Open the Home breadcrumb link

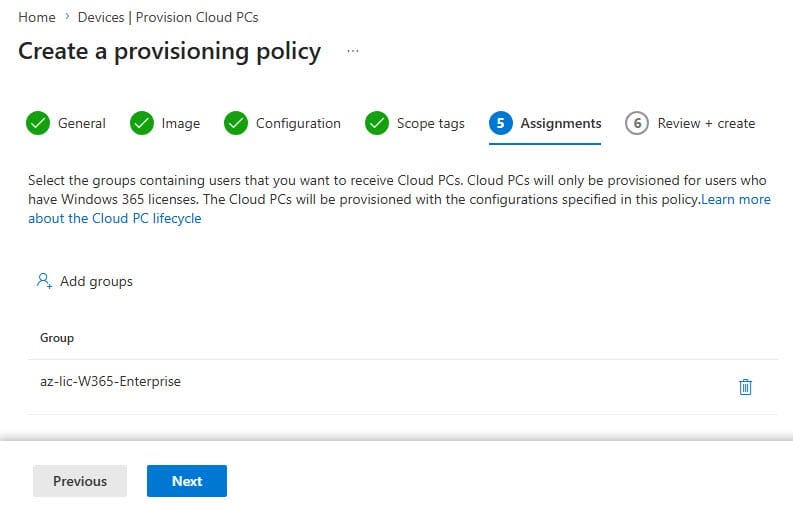37,17
